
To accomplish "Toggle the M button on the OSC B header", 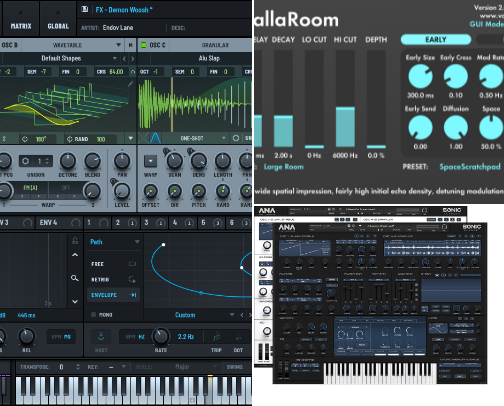I will (130, 45).
